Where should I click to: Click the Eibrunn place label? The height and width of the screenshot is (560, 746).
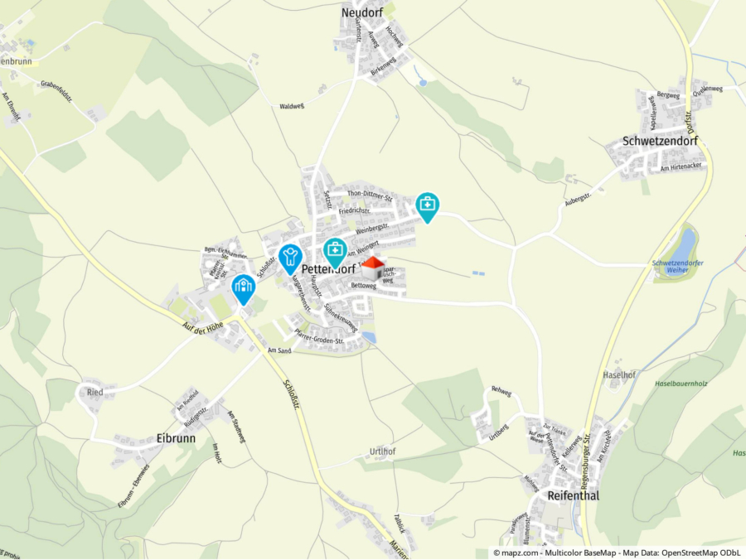point(176,438)
